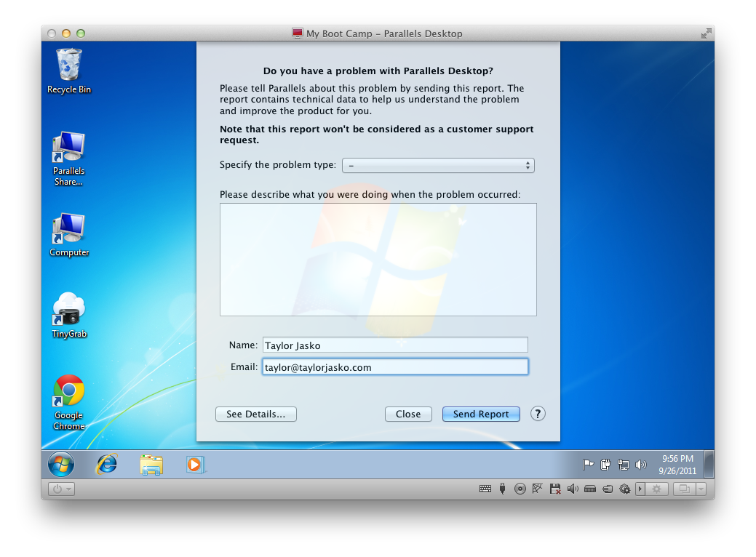Click the Parallels sound speaker status icon
Image resolution: width=756 pixels, height=557 pixels.
[x=573, y=489]
